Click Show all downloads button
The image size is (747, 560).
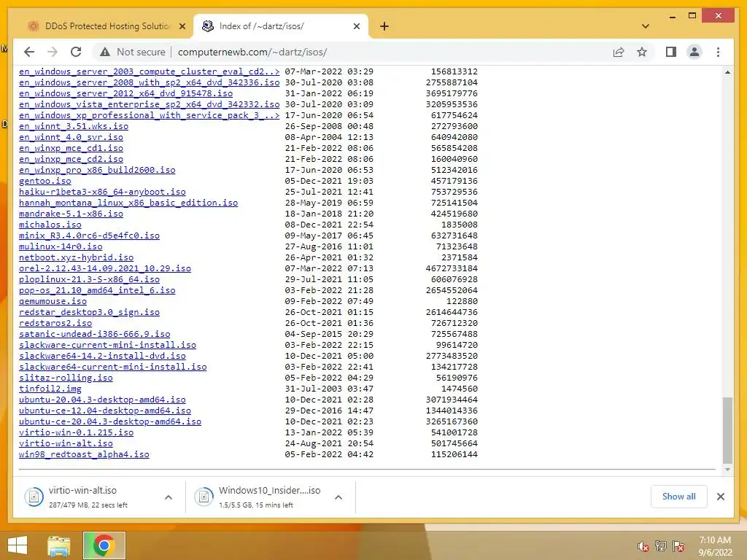pyautogui.click(x=678, y=497)
